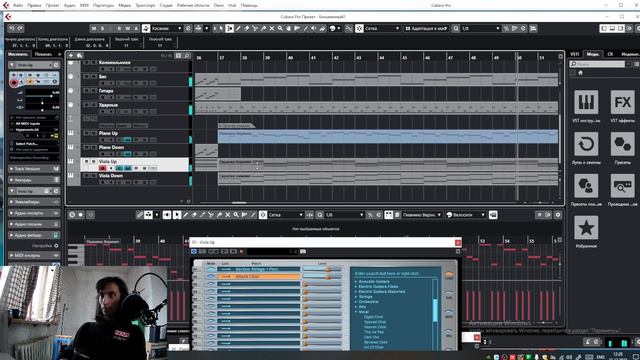Open the top toolbar Сетка snap type dropdown
640x360 pixels.
[x=382, y=28]
